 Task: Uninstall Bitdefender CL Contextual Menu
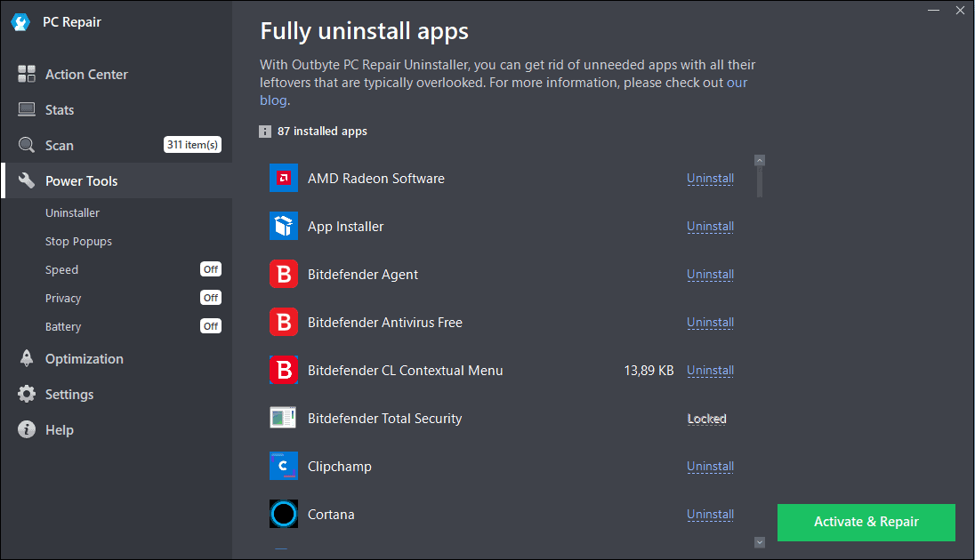pyautogui.click(x=710, y=371)
